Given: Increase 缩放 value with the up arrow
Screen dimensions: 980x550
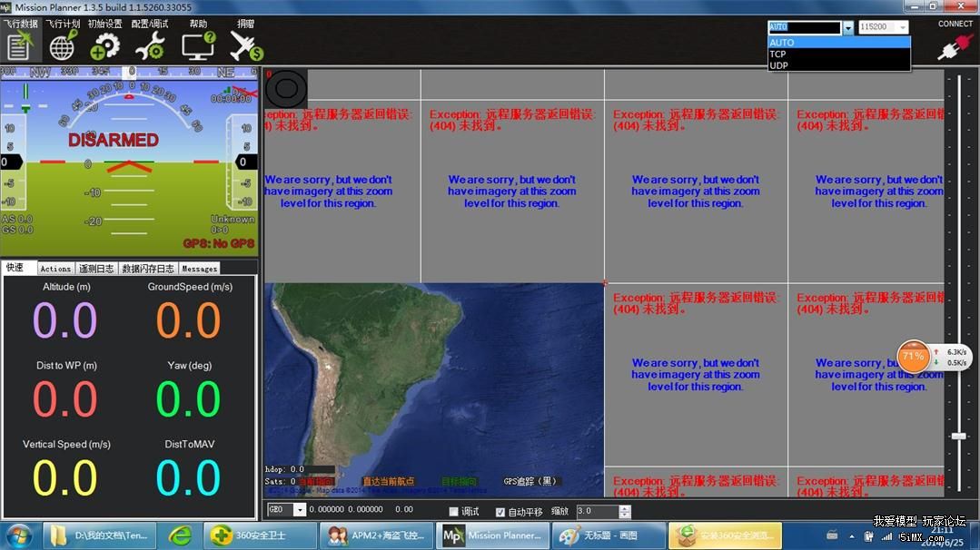Looking at the screenshot, I should (624, 508).
